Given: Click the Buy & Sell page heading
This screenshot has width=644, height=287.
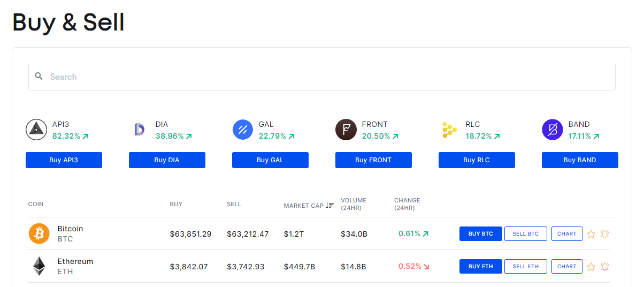Looking at the screenshot, I should [68, 22].
